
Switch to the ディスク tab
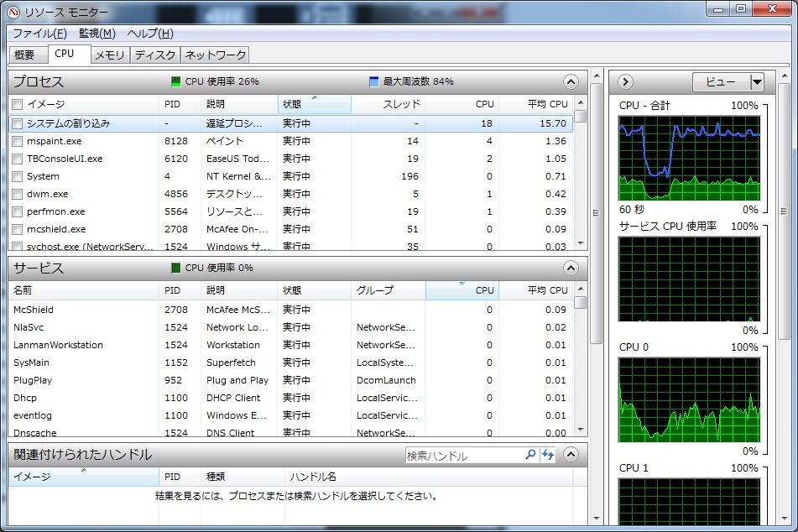pos(155,55)
